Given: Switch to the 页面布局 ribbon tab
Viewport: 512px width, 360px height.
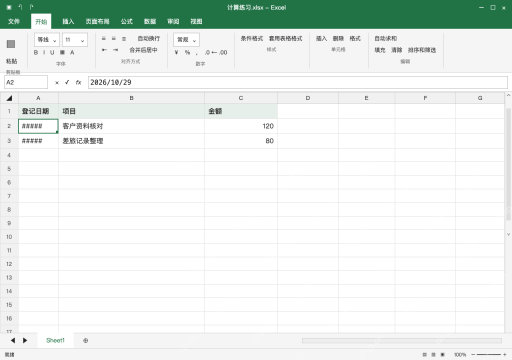Looking at the screenshot, I should (97, 21).
